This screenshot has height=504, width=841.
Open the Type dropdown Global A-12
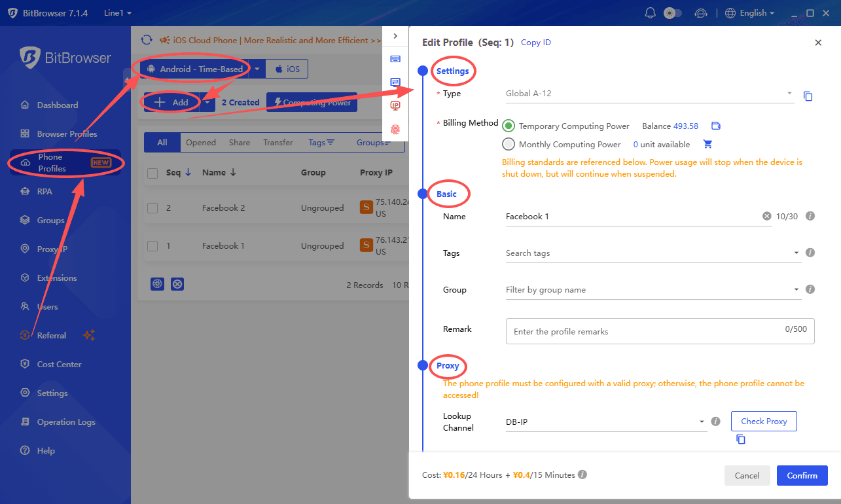pyautogui.click(x=650, y=94)
